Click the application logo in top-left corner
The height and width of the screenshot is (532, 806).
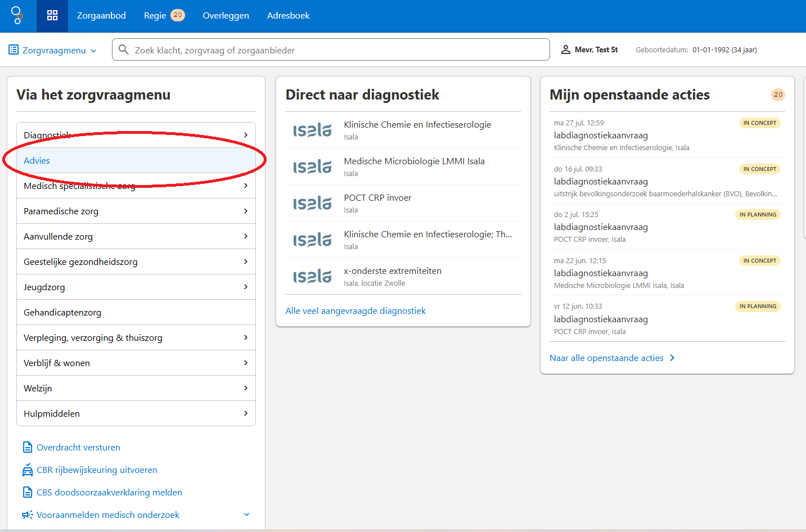click(x=17, y=15)
